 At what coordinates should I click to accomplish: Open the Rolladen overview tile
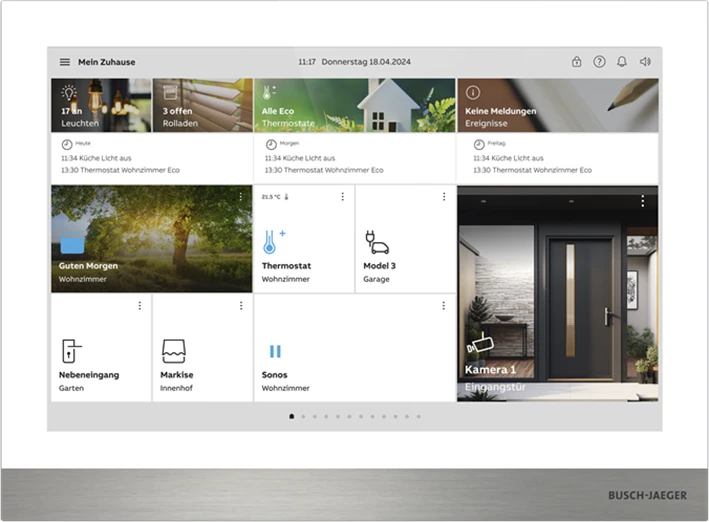203,106
